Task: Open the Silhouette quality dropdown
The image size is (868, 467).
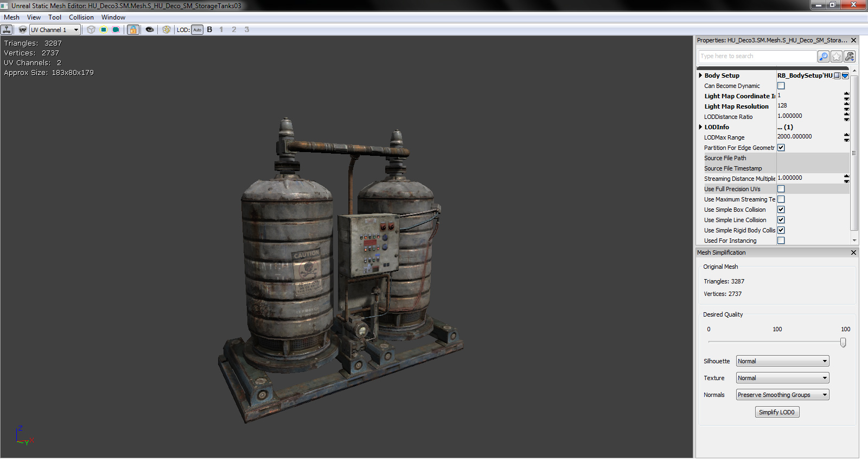Action: point(782,361)
